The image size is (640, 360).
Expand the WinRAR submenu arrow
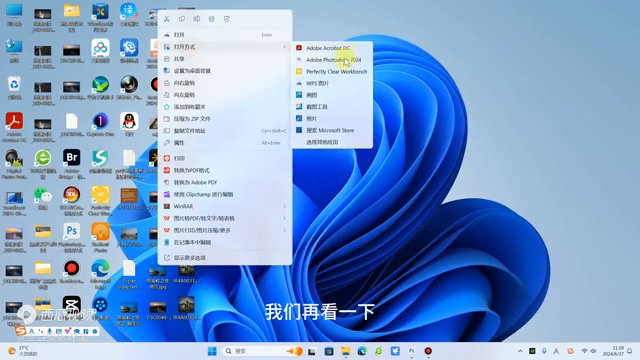click(x=284, y=206)
